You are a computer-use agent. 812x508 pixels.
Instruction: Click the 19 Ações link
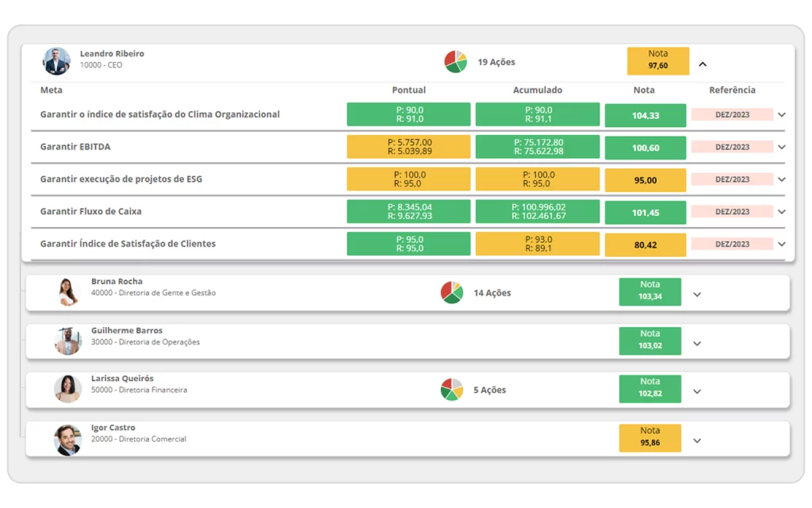(x=496, y=62)
